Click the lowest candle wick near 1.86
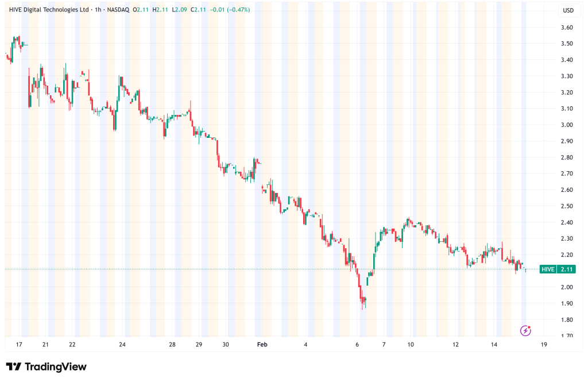The width and height of the screenshot is (588, 382). pos(362,308)
